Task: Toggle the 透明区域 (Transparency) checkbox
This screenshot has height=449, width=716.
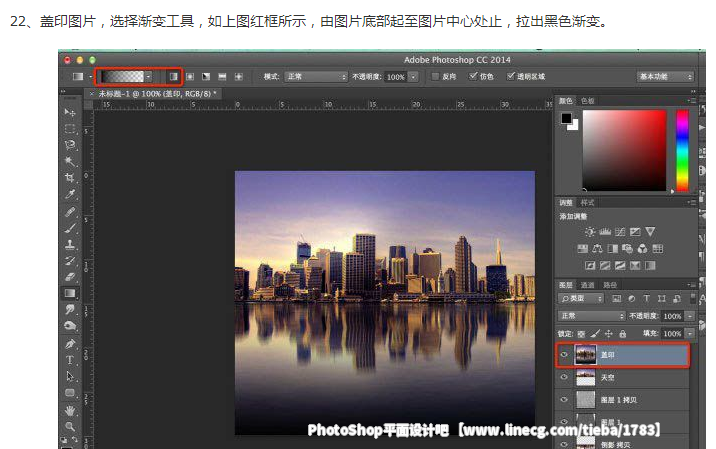Action: (x=511, y=76)
